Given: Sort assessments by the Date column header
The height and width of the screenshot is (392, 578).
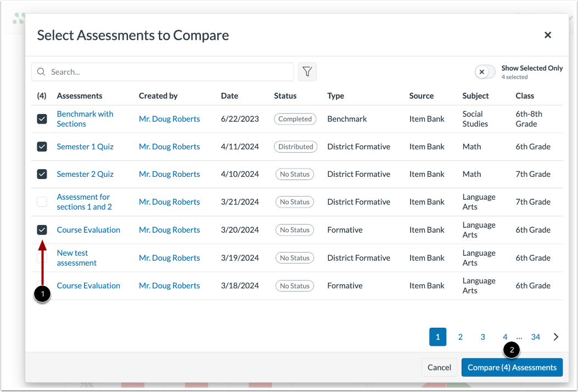Looking at the screenshot, I should pyautogui.click(x=229, y=96).
